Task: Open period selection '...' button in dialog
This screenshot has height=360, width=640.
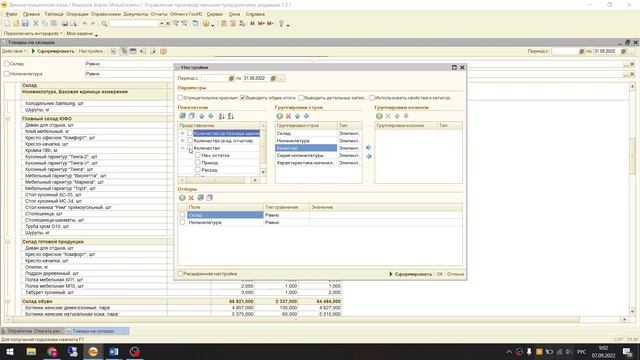Action: (282, 78)
